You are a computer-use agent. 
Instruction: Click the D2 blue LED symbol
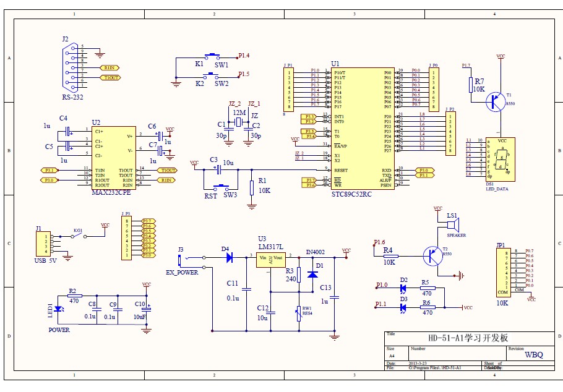click(403, 288)
